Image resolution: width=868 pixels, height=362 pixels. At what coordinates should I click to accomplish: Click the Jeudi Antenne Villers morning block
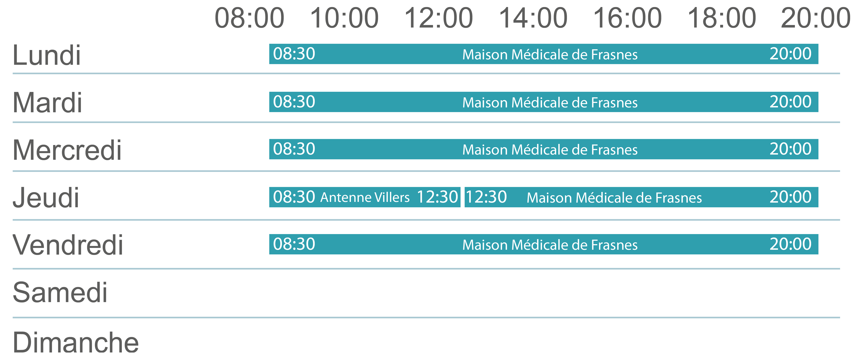point(365,197)
